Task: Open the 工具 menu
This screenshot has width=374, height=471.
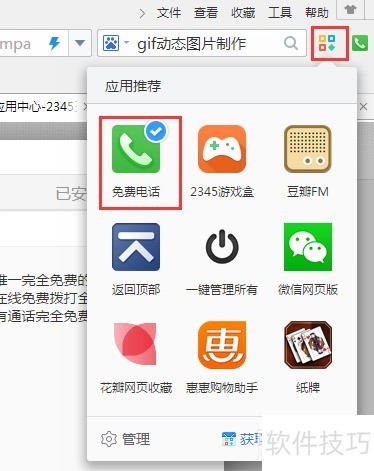Action: point(280,13)
